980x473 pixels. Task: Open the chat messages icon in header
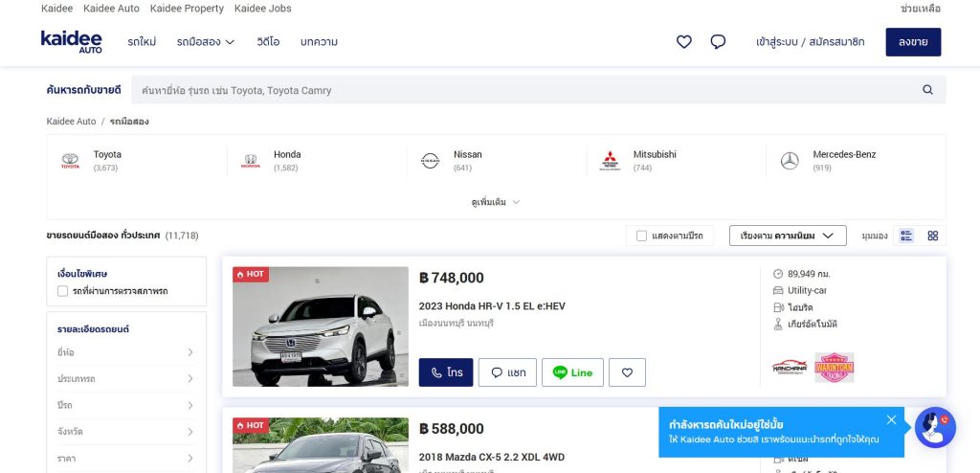718,42
